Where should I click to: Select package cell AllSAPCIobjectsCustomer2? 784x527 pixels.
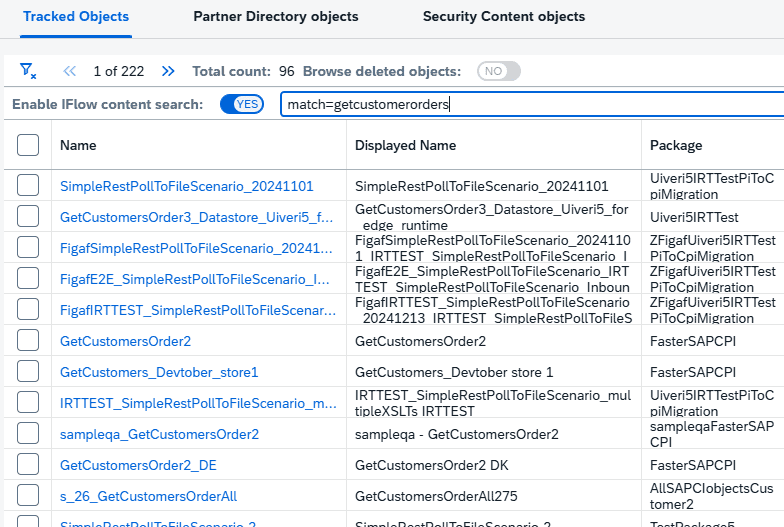point(712,496)
